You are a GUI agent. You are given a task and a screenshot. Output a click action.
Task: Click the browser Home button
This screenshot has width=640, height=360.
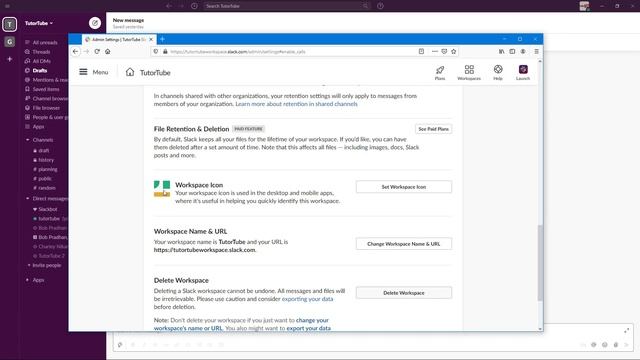click(108, 51)
